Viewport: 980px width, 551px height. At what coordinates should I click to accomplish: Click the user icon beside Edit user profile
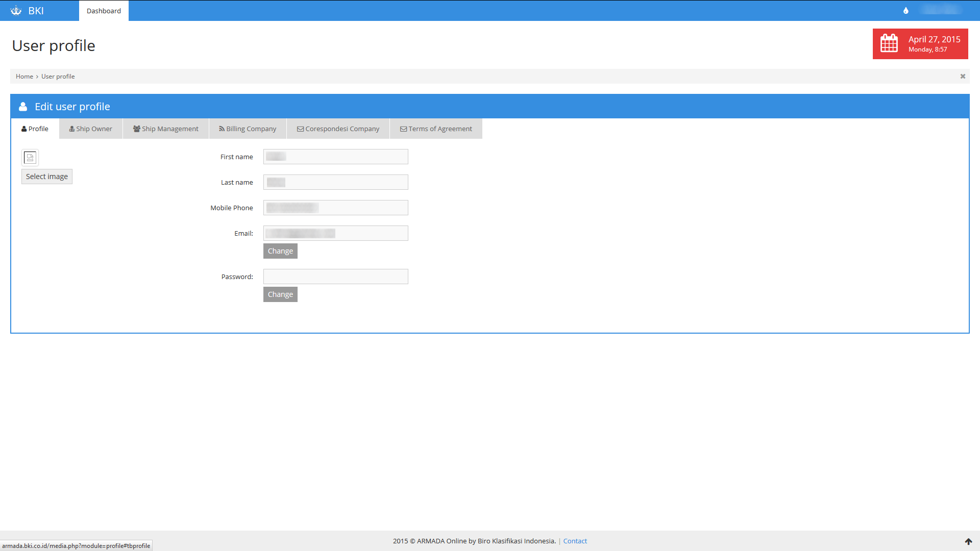[23, 107]
